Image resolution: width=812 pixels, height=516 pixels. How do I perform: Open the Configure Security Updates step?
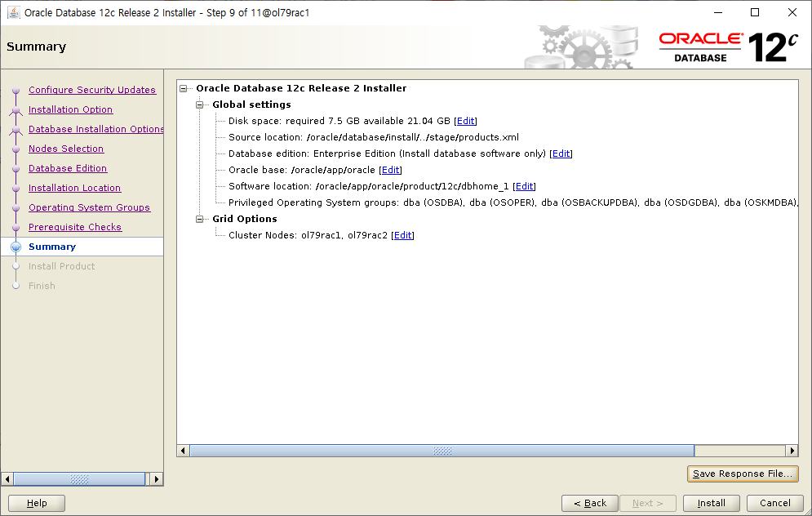click(91, 90)
